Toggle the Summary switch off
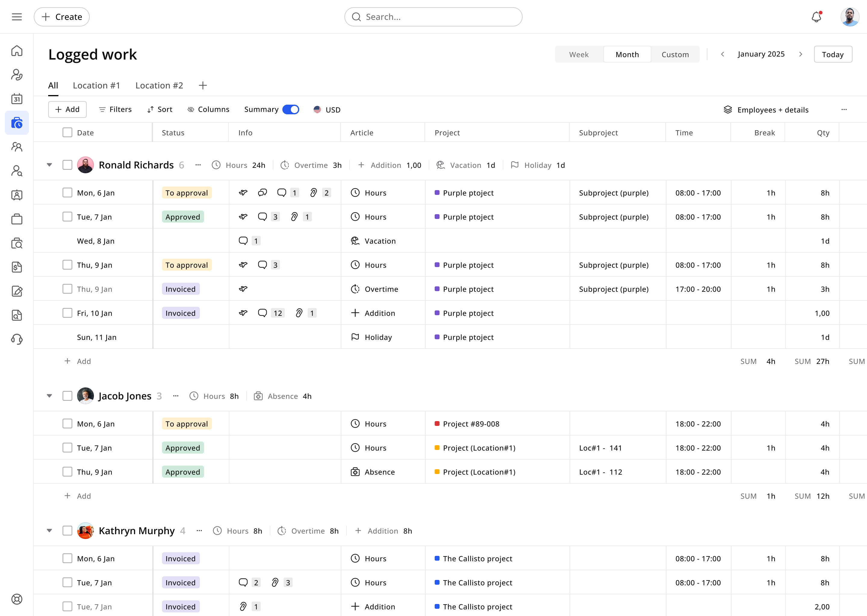Screen dimensions: 867x616 291,109
